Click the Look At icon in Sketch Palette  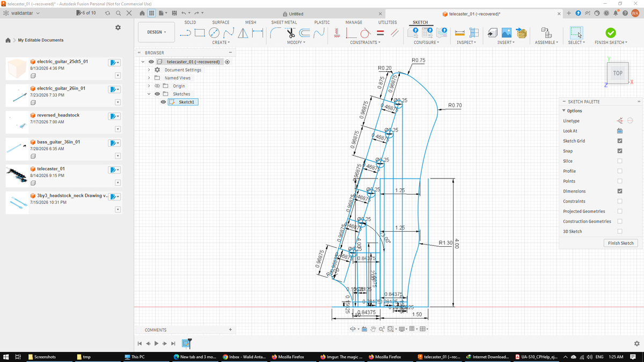tap(619, 131)
